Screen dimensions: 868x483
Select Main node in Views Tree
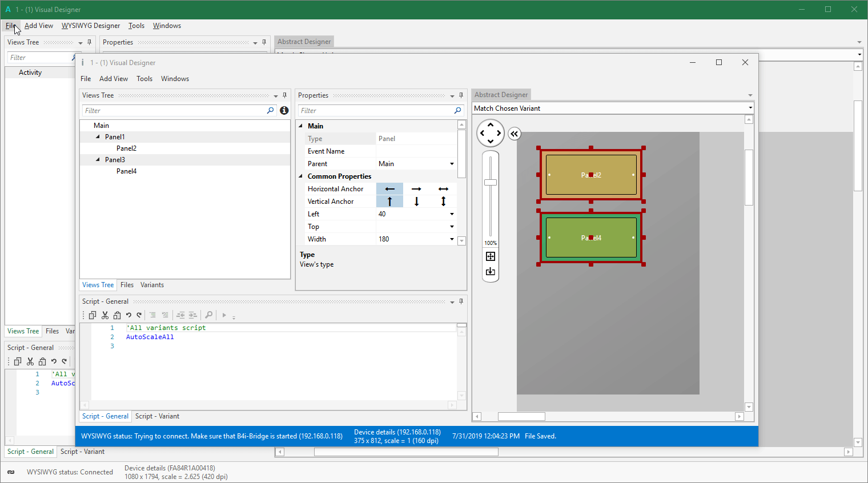pos(101,126)
